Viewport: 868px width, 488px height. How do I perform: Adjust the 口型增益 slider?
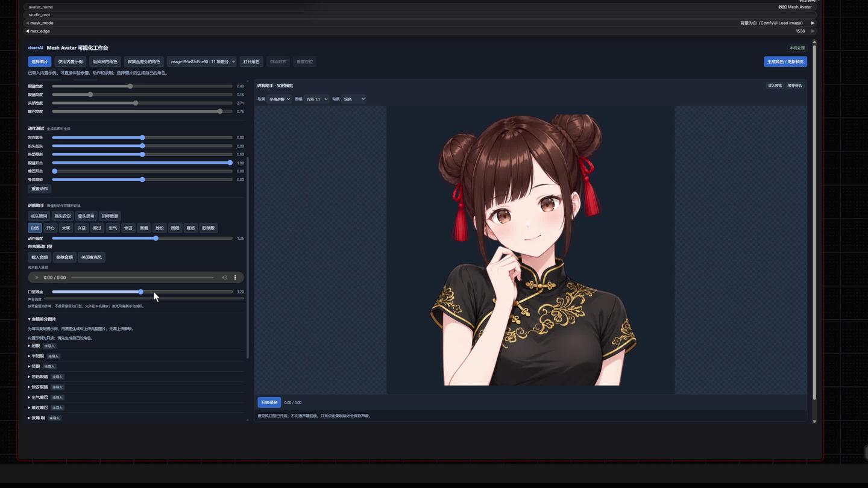[x=142, y=292]
